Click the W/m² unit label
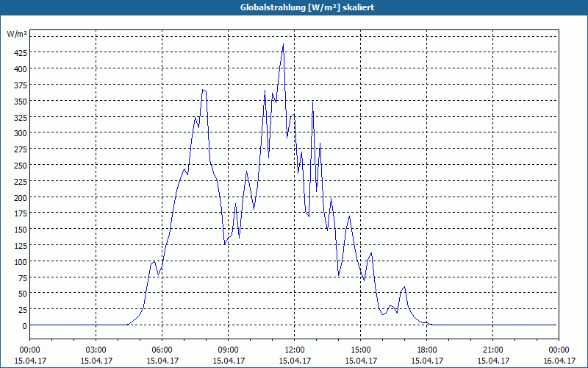Viewport: 588px width, 368px height. (17, 34)
